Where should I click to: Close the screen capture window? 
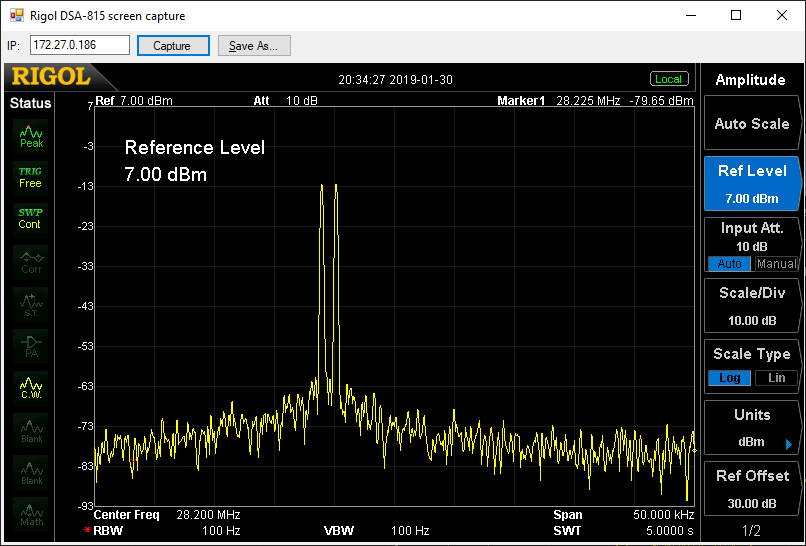781,15
